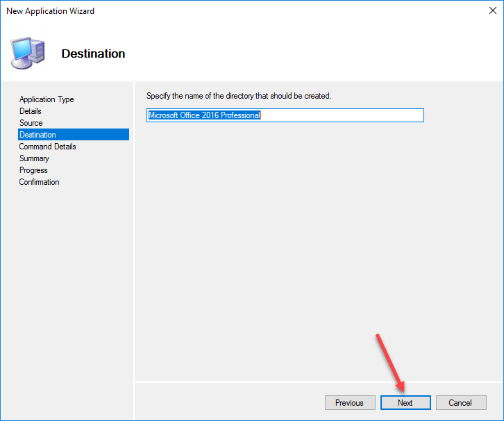Click the selected 'Microsoft Office 2016 Professional' text
504x421 pixels.
tap(204, 115)
